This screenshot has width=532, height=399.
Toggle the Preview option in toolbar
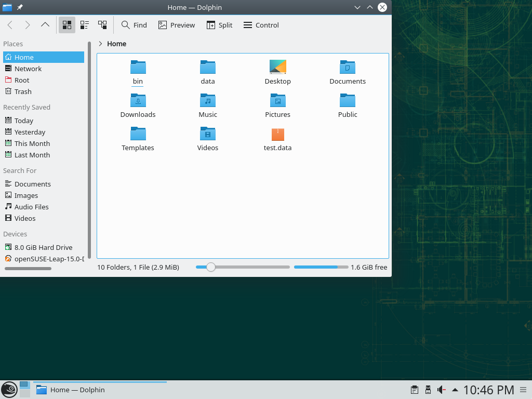pos(177,25)
